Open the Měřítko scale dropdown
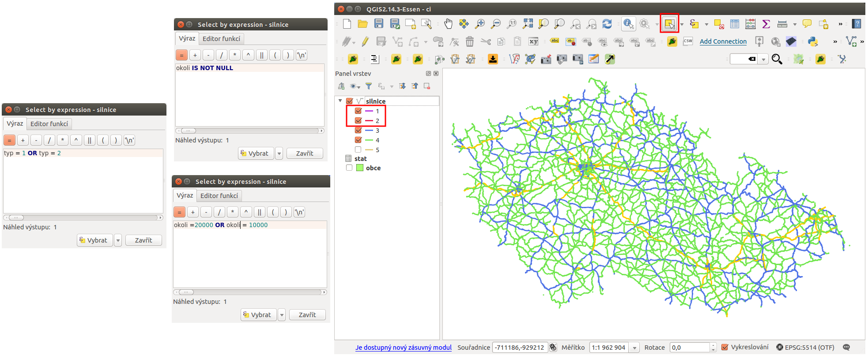 click(634, 348)
